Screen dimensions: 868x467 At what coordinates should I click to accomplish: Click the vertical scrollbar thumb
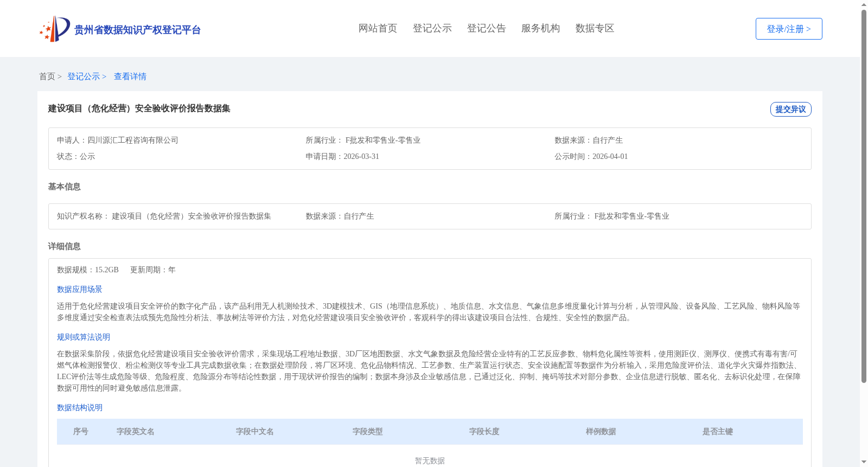click(864, 196)
